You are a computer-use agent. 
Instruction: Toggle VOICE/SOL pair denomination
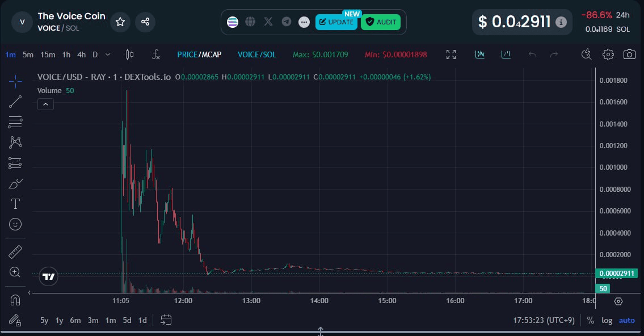[257, 54]
